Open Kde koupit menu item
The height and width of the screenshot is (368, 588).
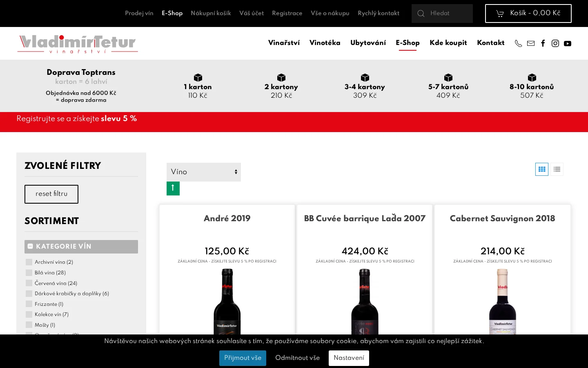pyautogui.click(x=448, y=43)
